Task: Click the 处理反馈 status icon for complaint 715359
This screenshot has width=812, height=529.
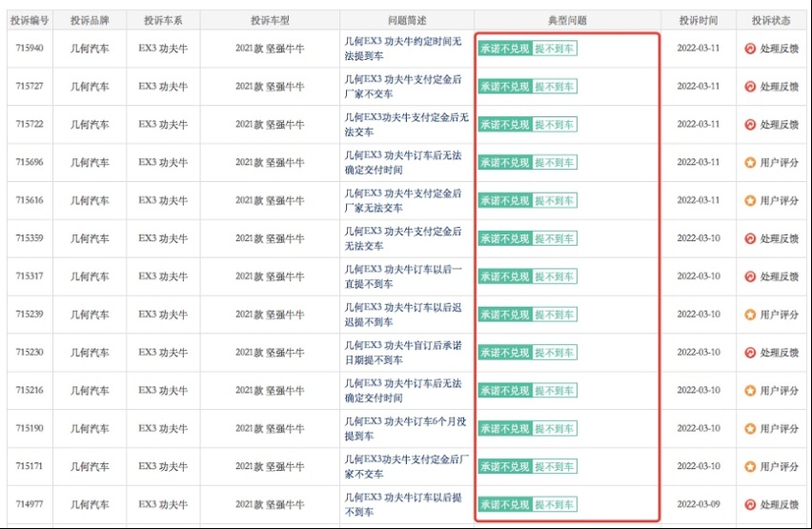Action: click(x=750, y=238)
